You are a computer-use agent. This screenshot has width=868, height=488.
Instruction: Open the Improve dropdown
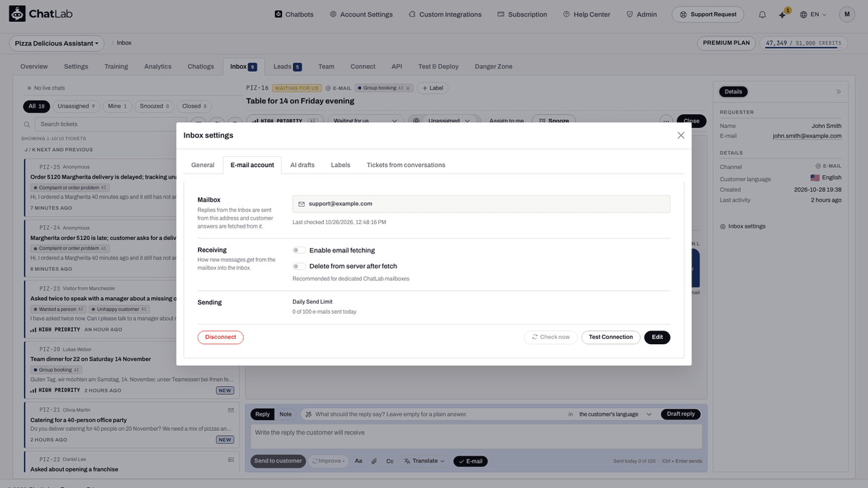tap(328, 461)
